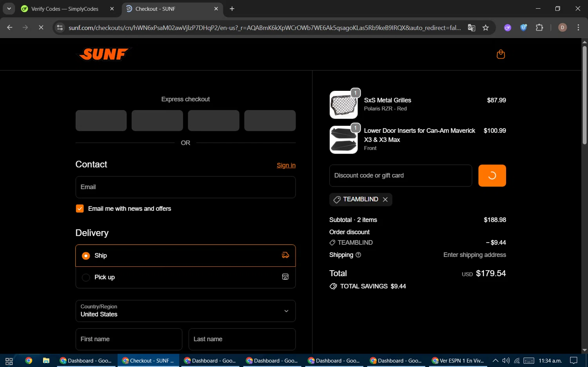Viewport: 588px width, 367px height.
Task: Click the first express checkout button
Action: 101,121
